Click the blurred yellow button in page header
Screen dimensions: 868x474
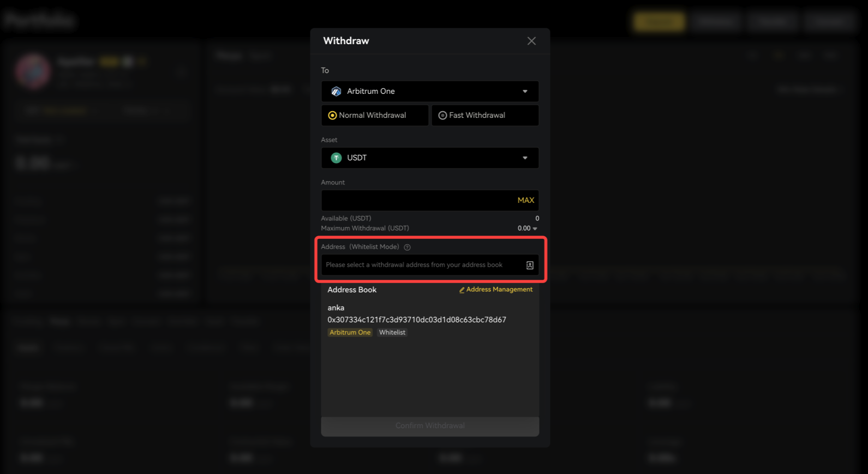click(x=659, y=21)
